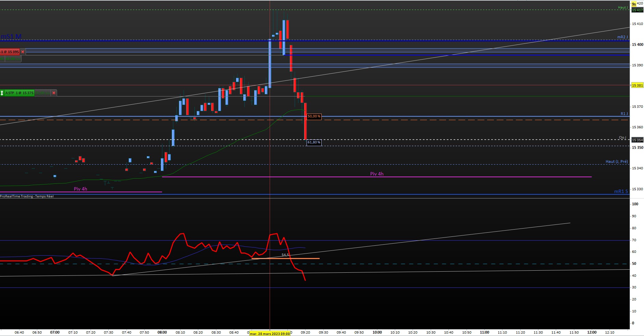Cancel the A:STP stop order at 15 375
The width and height of the screenshot is (644, 336).
[54, 93]
